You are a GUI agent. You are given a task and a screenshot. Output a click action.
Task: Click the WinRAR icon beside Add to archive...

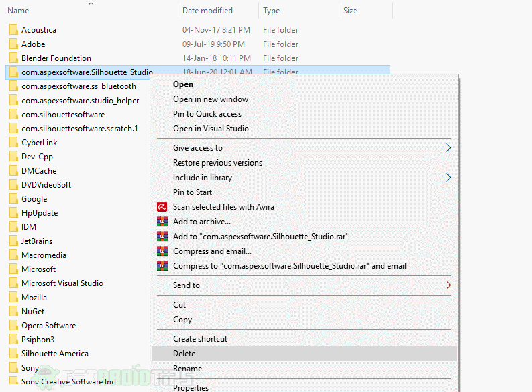click(162, 222)
